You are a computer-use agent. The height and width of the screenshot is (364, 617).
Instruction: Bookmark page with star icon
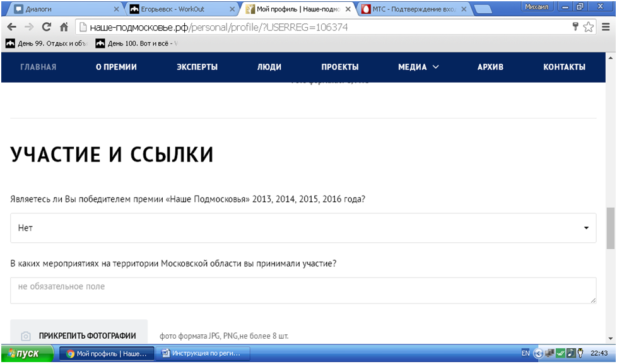tap(588, 27)
